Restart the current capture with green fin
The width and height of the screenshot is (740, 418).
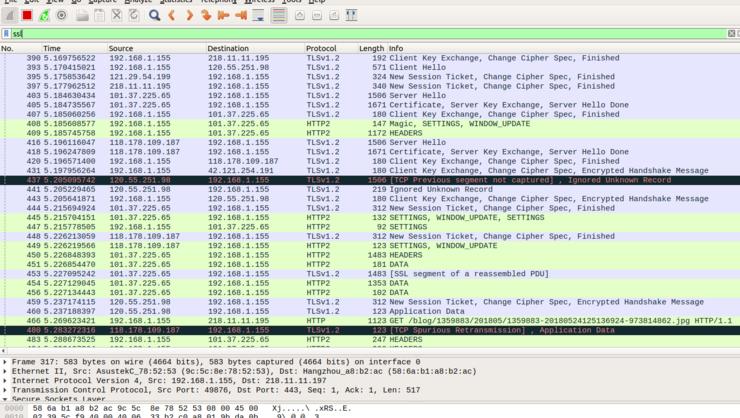coord(44,16)
